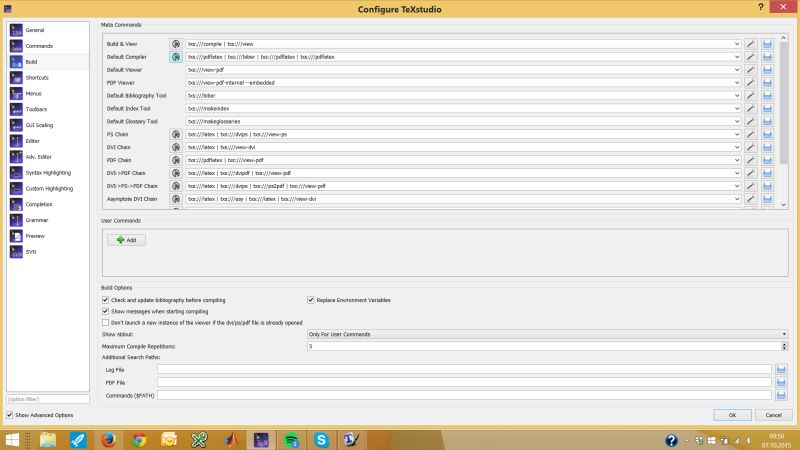
Task: Browse folder icon for Commands ($PATH)
Action: (x=781, y=395)
